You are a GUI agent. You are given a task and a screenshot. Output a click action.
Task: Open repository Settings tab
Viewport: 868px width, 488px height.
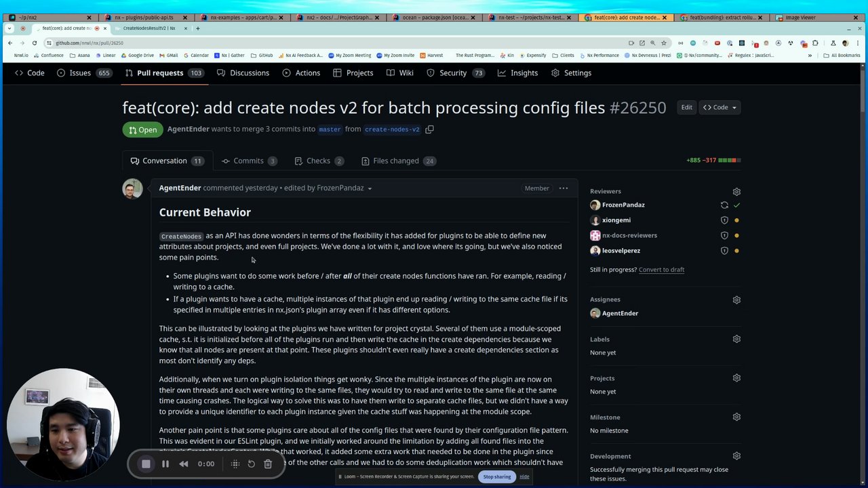(x=571, y=73)
